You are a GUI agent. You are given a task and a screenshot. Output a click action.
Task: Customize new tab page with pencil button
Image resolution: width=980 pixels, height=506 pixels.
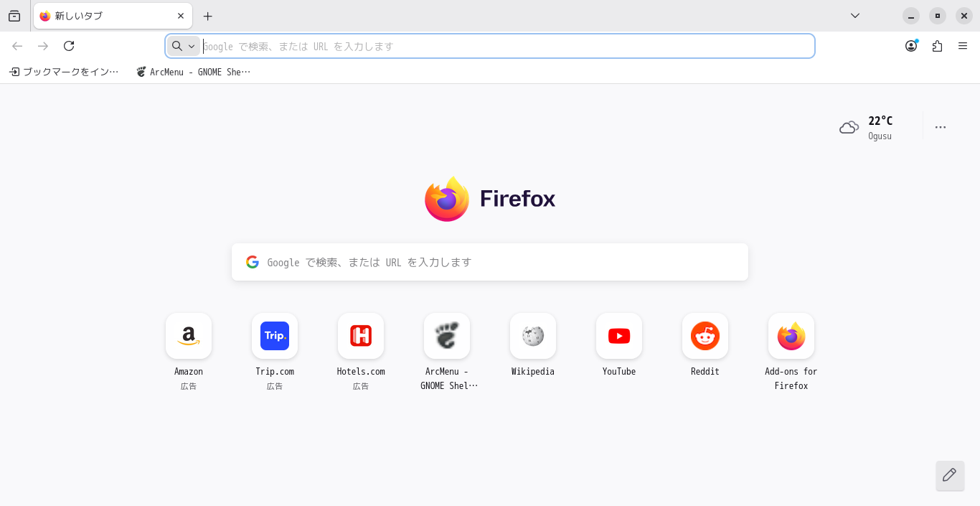(950, 475)
